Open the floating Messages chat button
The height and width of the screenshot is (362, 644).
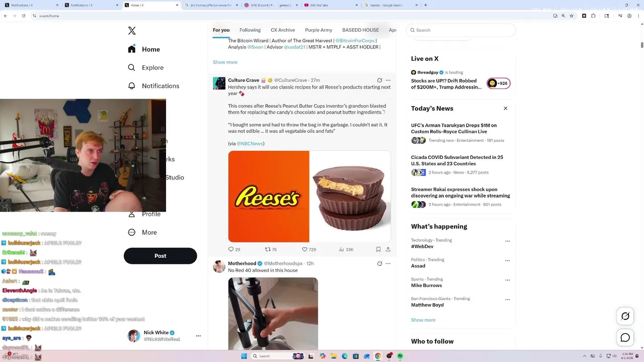[x=625, y=338]
